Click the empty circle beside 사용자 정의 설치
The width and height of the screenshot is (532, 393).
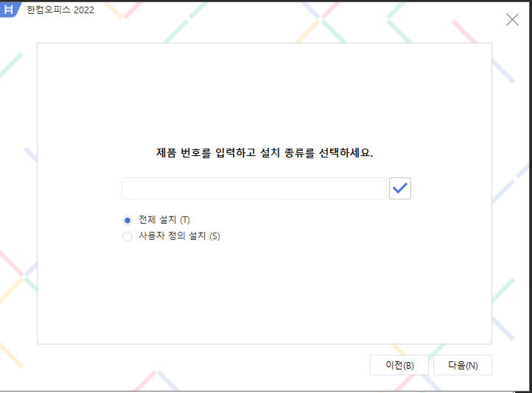coord(127,236)
